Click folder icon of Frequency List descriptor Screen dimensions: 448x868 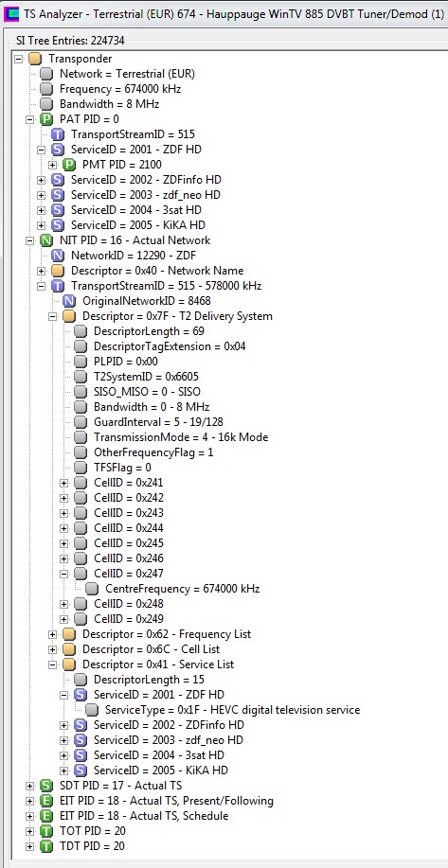(x=69, y=634)
